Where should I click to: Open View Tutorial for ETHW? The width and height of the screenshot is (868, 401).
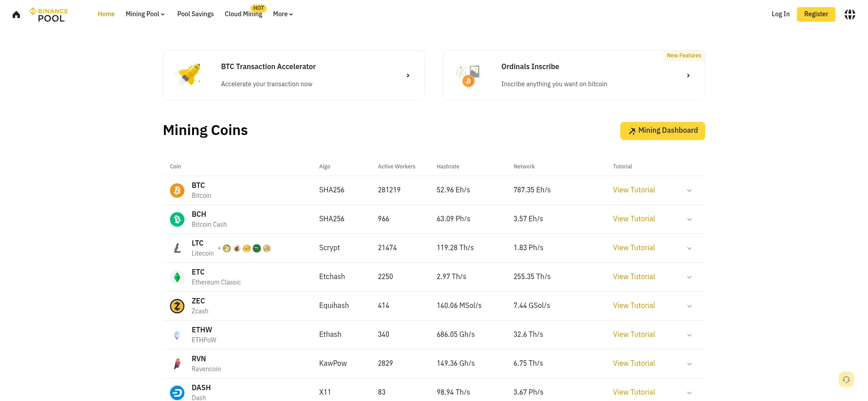[x=634, y=335]
